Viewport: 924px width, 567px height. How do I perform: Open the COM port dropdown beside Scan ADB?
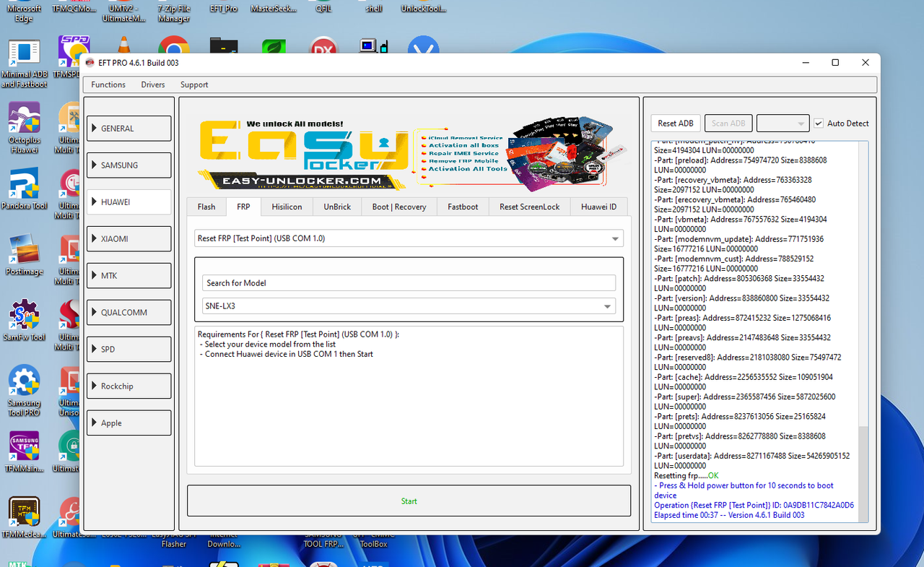point(783,124)
